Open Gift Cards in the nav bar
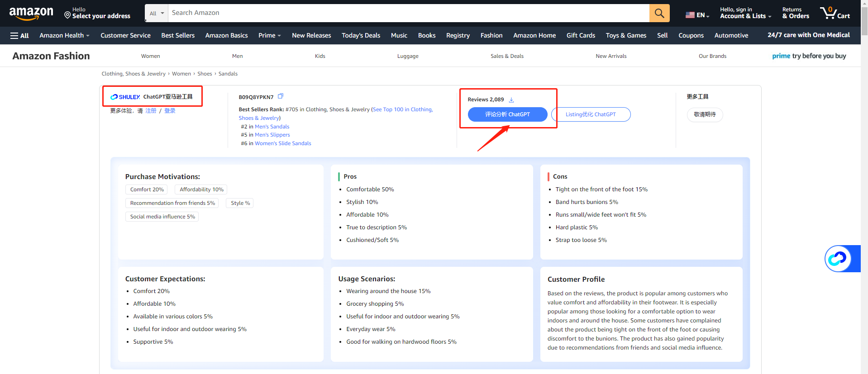This screenshot has height=374, width=868. (581, 35)
